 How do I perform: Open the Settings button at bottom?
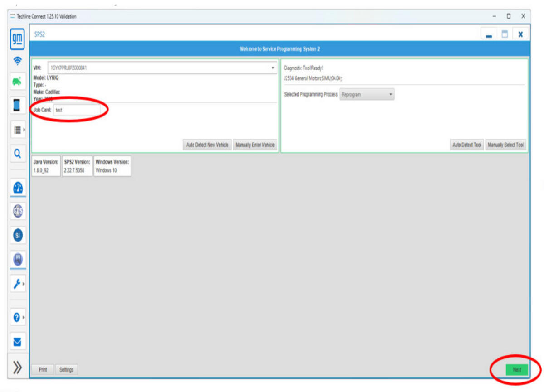click(66, 370)
